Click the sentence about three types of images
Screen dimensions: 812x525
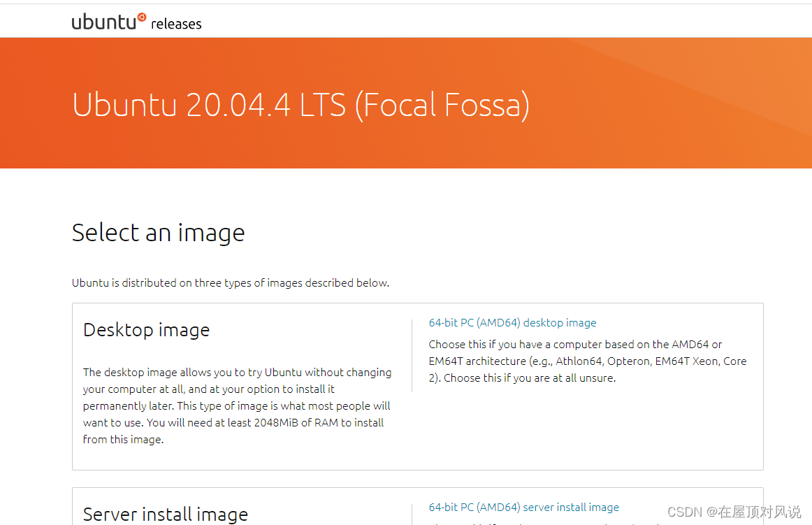231,282
